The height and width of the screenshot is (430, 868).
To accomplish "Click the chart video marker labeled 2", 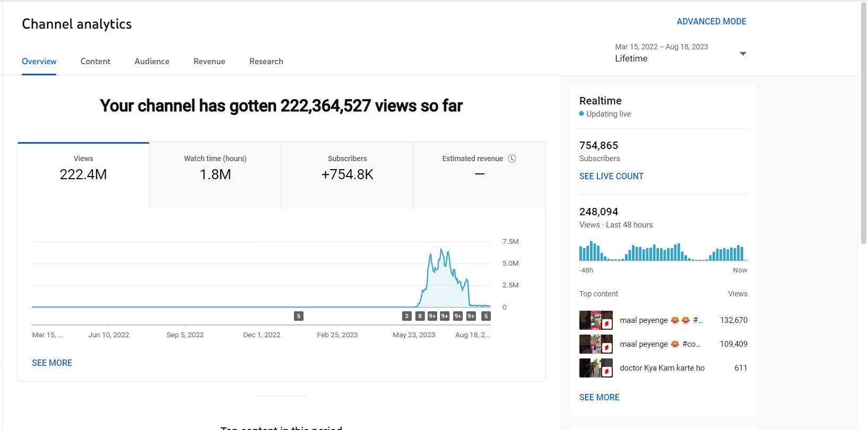I will [x=407, y=316].
